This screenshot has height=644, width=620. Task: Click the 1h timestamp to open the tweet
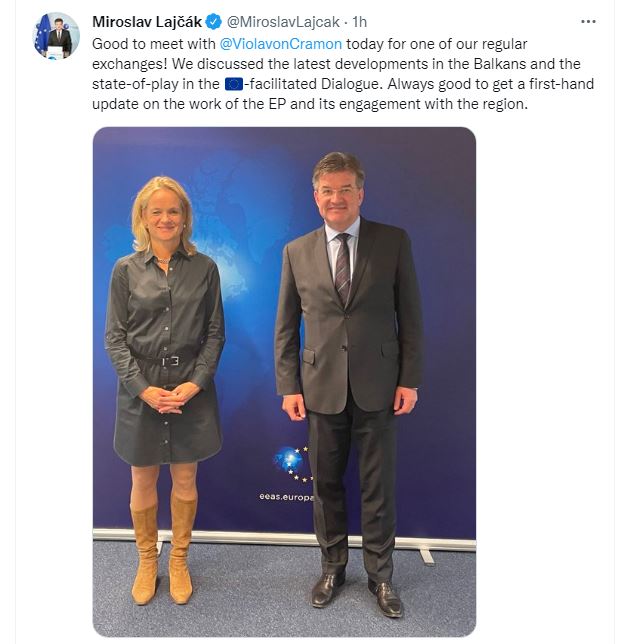[360, 22]
